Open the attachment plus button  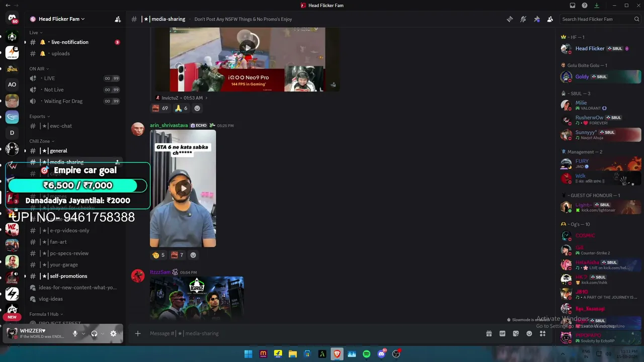[137, 333]
